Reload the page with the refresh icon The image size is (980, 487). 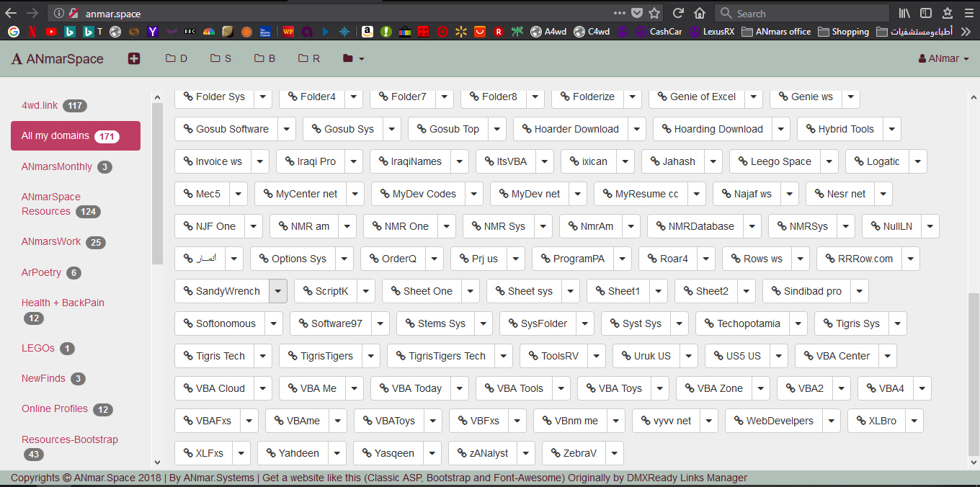click(x=678, y=13)
